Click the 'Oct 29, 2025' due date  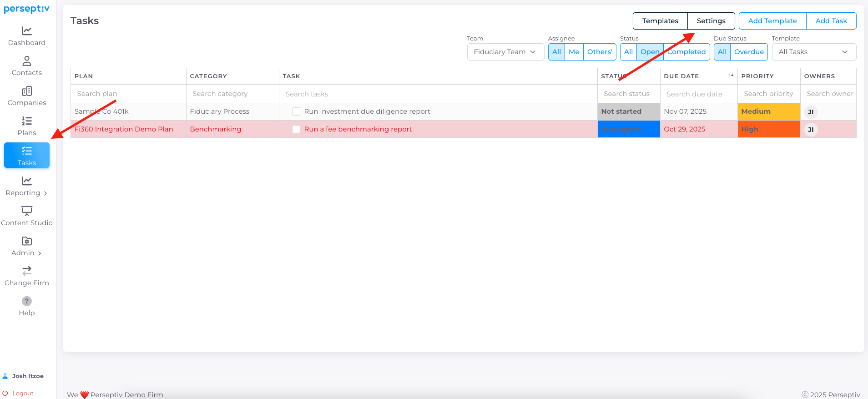[x=685, y=129]
